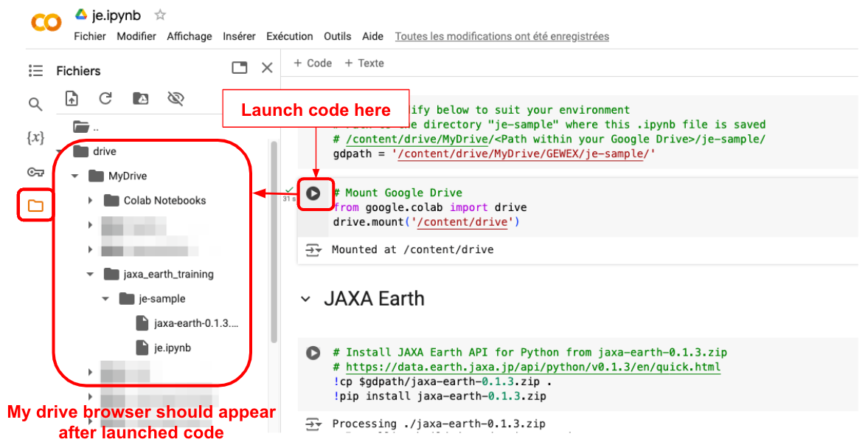Open the variables {x} panel
The image size is (868, 445).
(x=35, y=138)
